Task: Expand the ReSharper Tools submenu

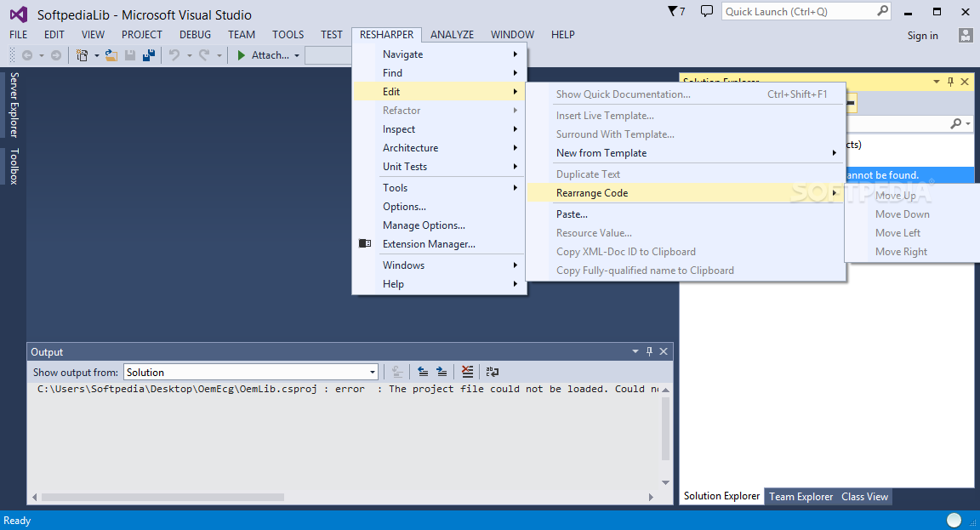Action: point(439,188)
